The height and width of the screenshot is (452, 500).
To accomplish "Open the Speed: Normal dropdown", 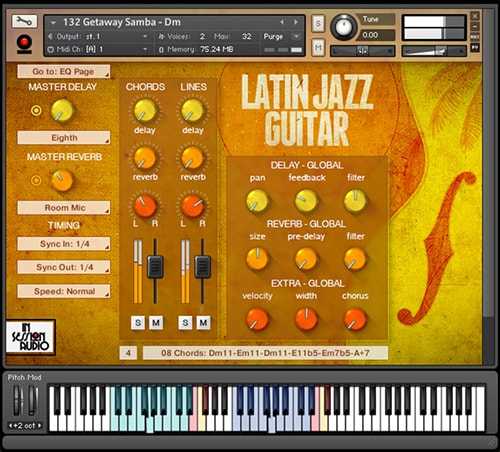I will tap(63, 291).
